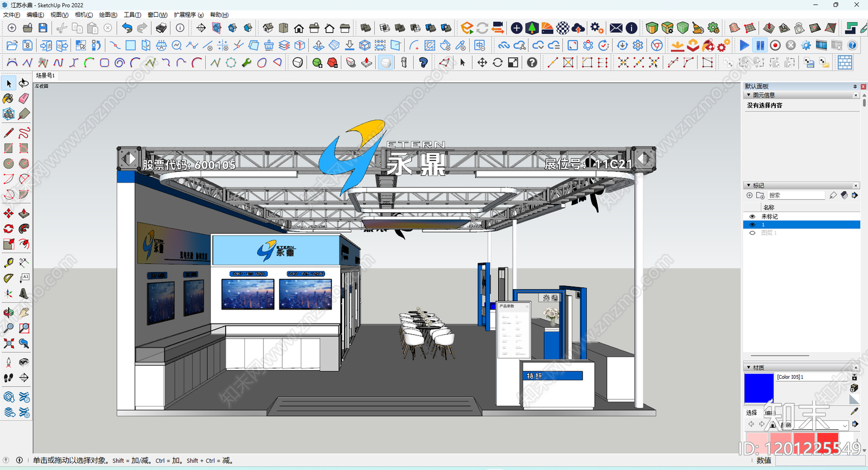Click the 名称 column header in tags list
868x470 pixels.
(769, 207)
